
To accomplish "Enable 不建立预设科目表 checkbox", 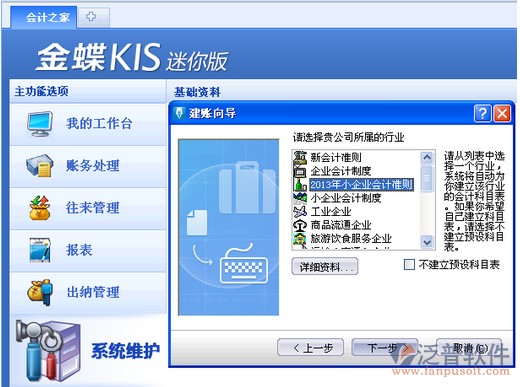I will point(409,265).
